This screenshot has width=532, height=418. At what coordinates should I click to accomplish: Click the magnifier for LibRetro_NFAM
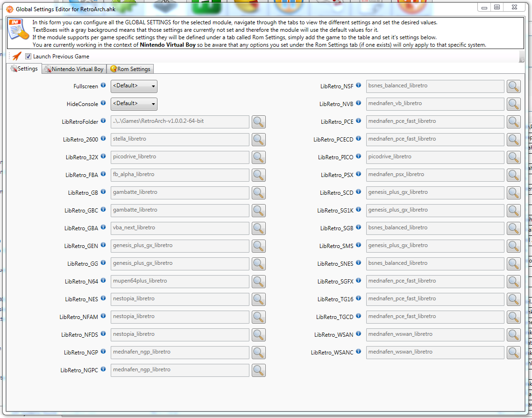point(259,317)
